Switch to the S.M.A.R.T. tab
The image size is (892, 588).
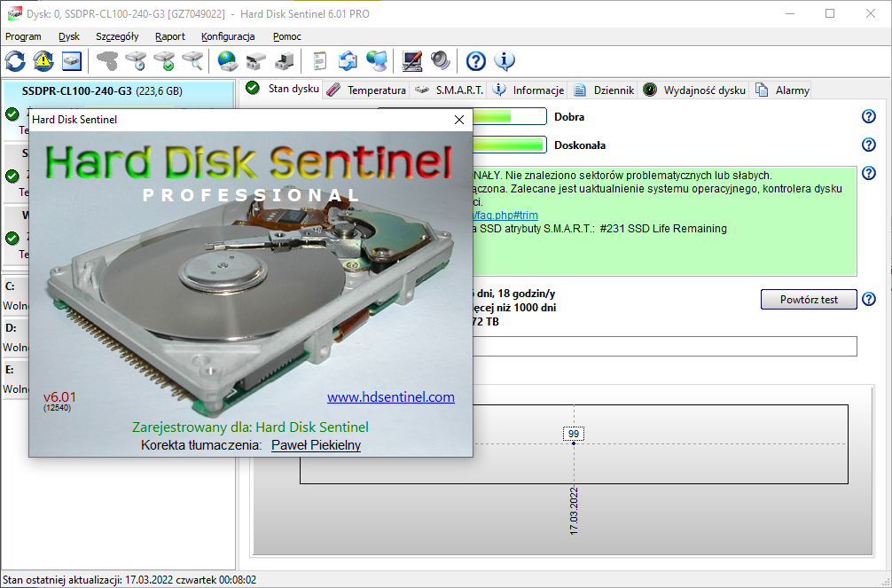click(x=449, y=90)
